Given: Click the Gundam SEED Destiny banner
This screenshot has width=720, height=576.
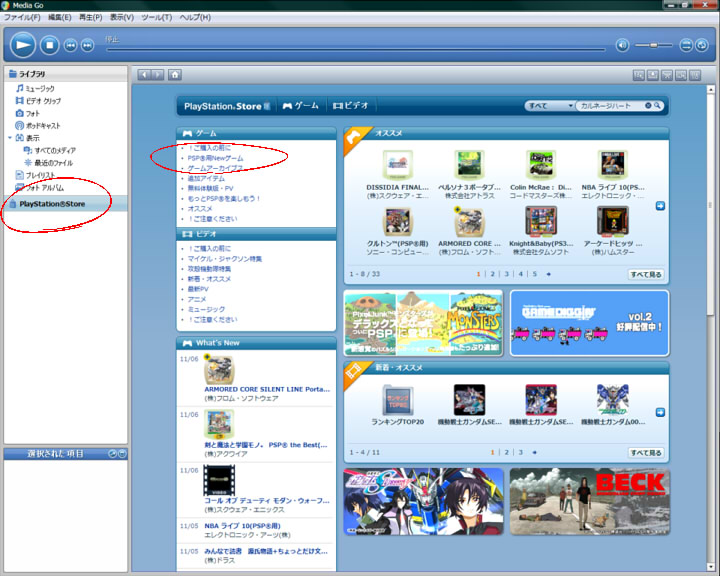Looking at the screenshot, I should [423, 502].
